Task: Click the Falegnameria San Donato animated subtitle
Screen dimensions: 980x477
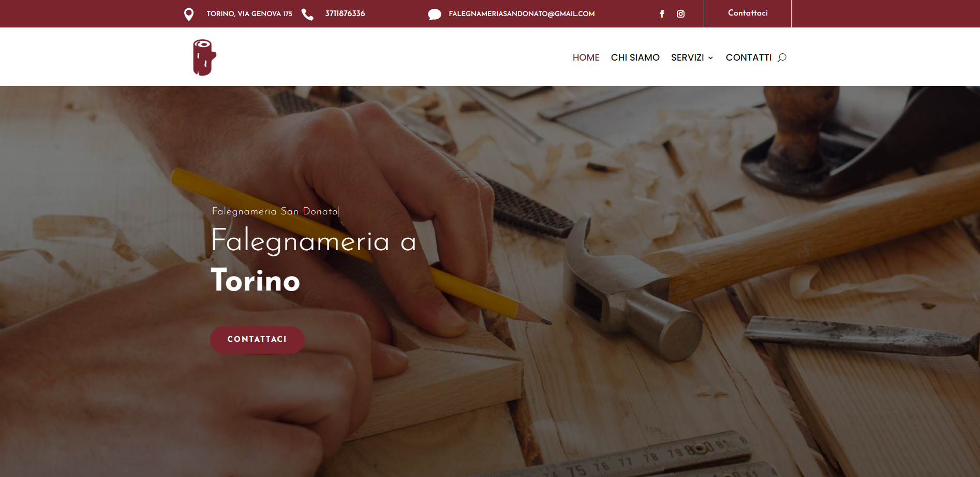Action: tap(275, 211)
